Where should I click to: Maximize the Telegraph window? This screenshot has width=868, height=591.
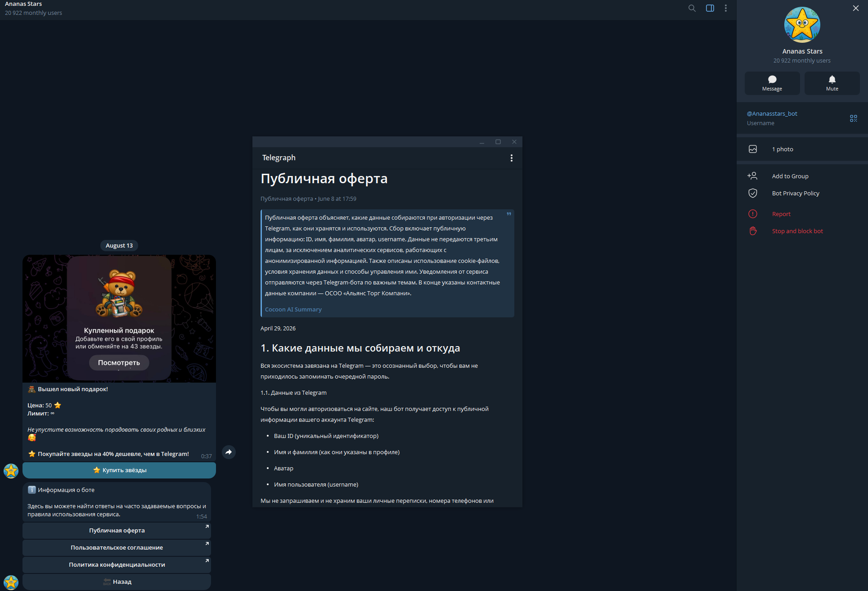(498, 142)
